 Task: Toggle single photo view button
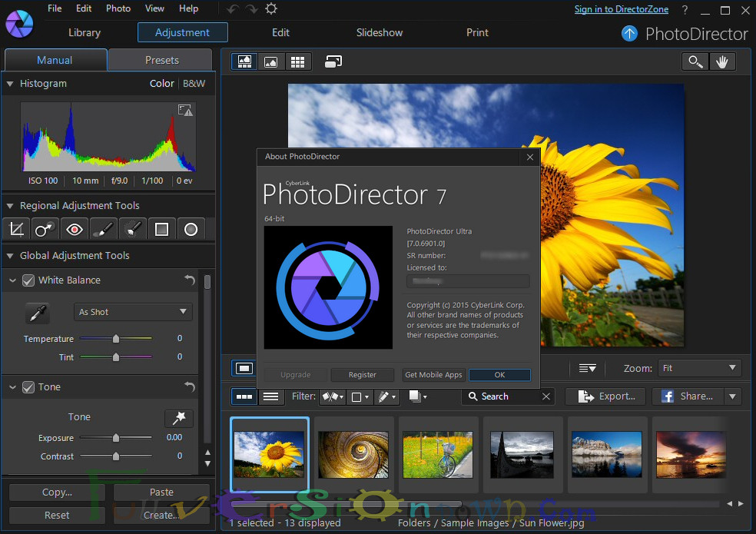point(244,369)
